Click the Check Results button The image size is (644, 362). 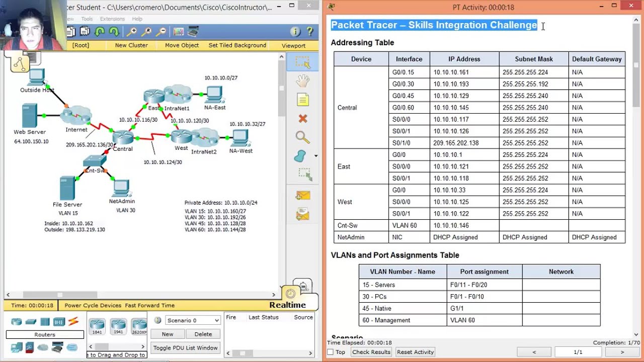coord(371,352)
